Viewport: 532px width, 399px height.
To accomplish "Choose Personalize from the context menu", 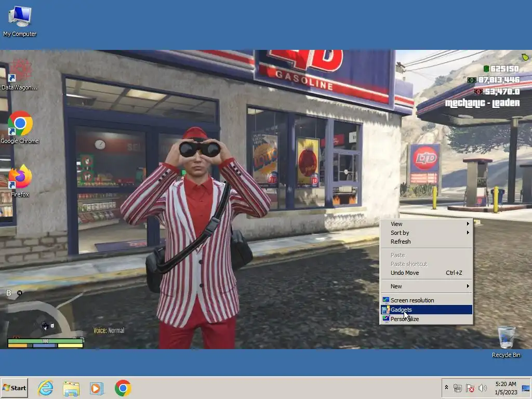I will pyautogui.click(x=427, y=319).
